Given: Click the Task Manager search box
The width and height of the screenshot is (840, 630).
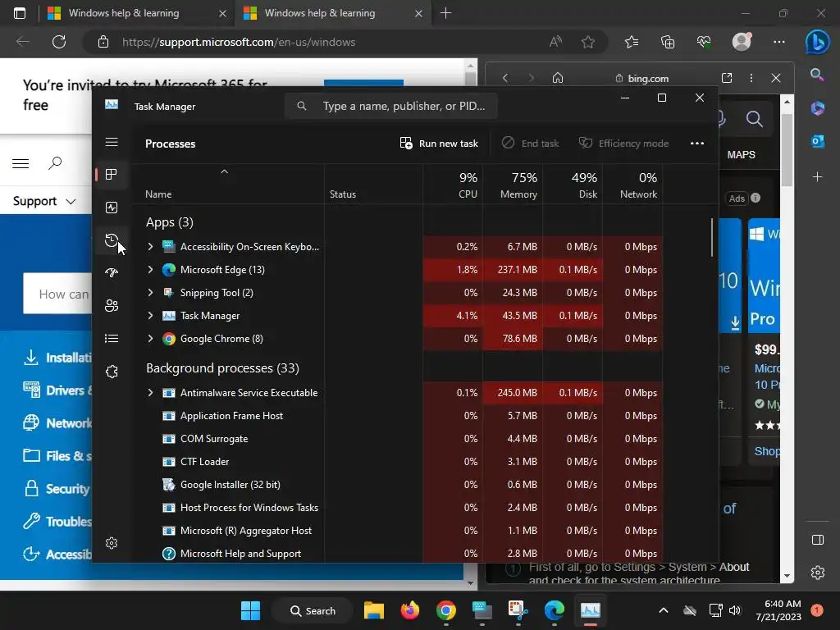Looking at the screenshot, I should click(391, 106).
